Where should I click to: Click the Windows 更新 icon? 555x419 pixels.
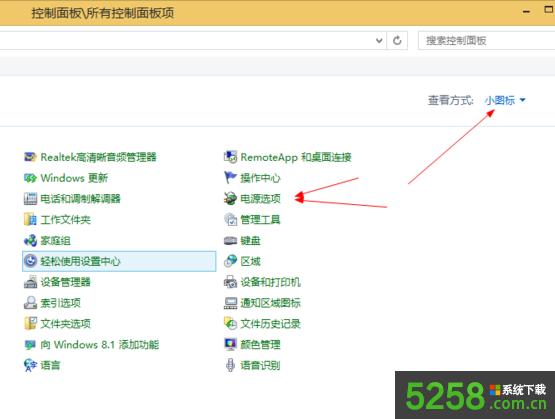[x=30, y=178]
